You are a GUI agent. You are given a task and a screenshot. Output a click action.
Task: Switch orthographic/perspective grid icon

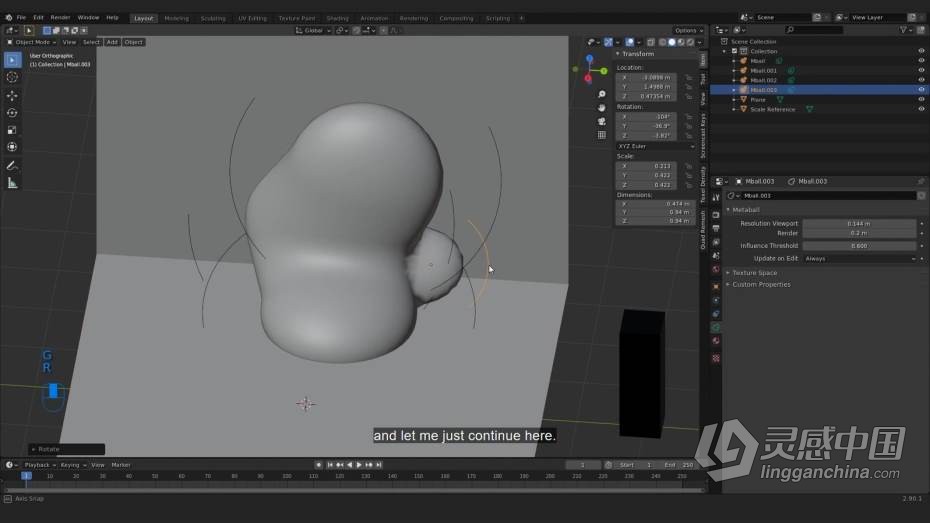coord(602,135)
